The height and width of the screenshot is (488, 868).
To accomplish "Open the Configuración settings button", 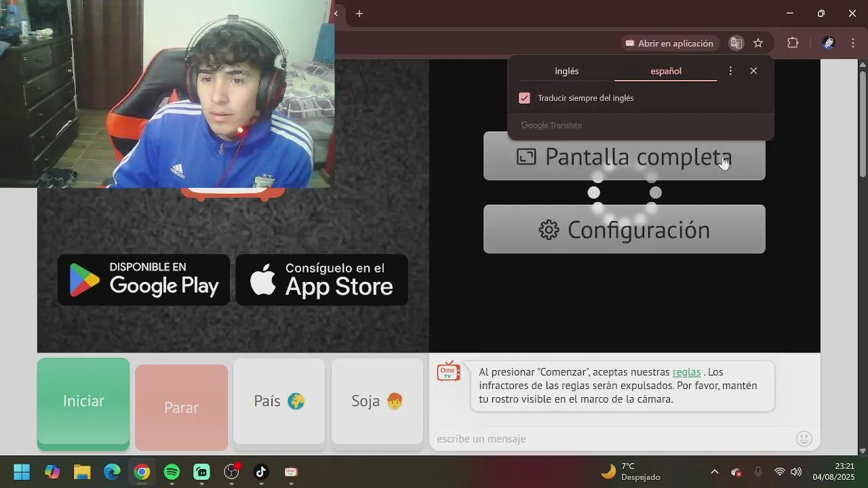I will [x=625, y=229].
